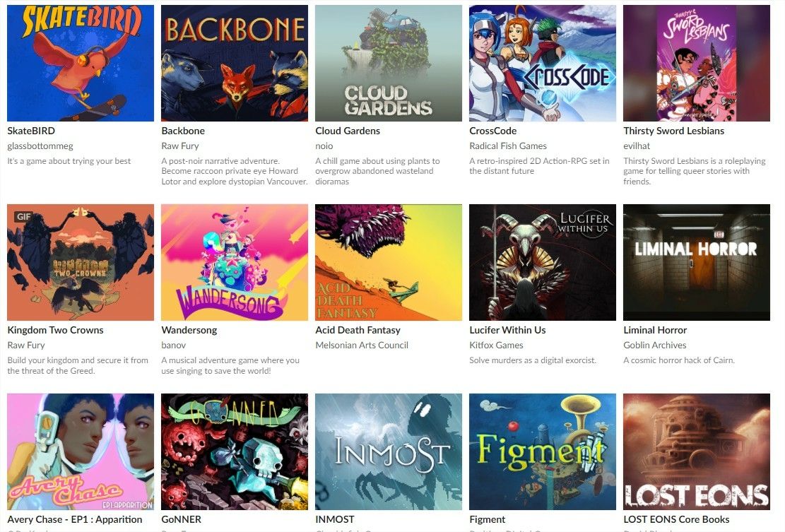Open the Wandersong cover thumbnail
785x532 pixels.
[x=235, y=262]
